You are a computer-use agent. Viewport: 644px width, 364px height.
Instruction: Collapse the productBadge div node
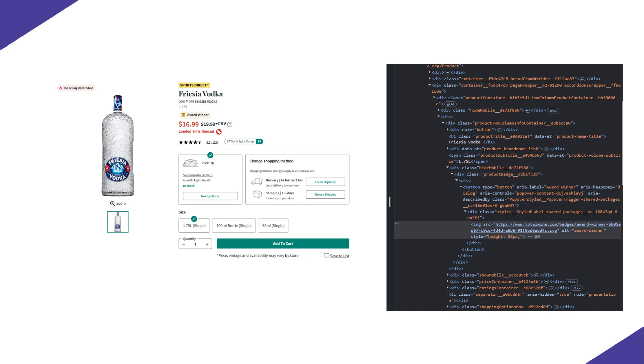[452, 174]
